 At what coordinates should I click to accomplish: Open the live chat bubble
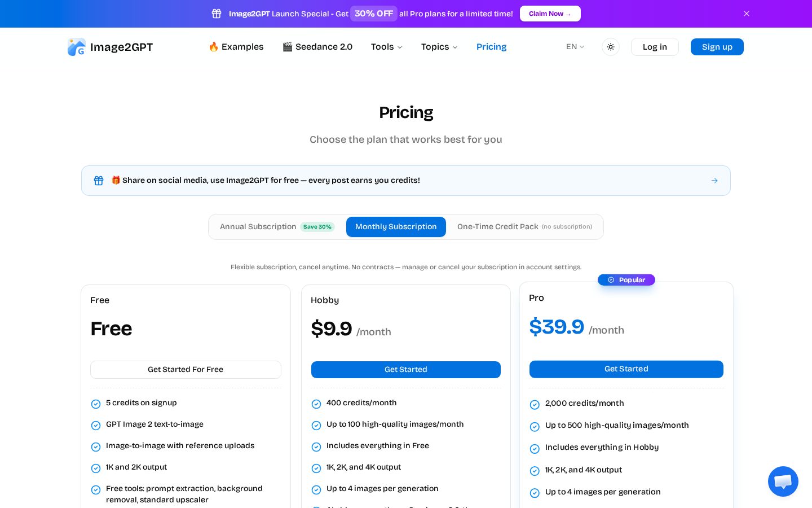coord(783,481)
